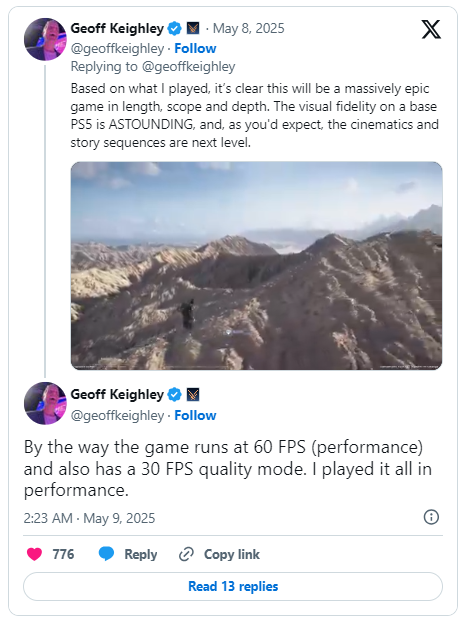Click the affiliate badge in the second tweet
The image size is (467, 621).
pyautogui.click(x=193, y=394)
